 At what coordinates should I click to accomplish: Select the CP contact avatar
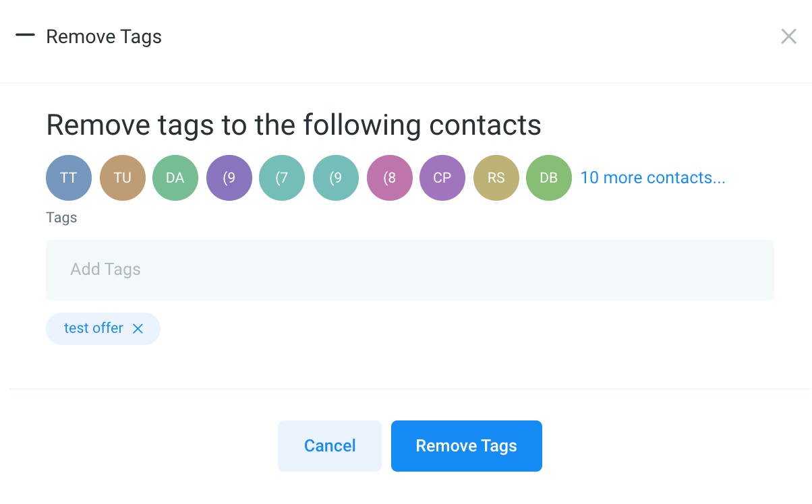point(442,178)
